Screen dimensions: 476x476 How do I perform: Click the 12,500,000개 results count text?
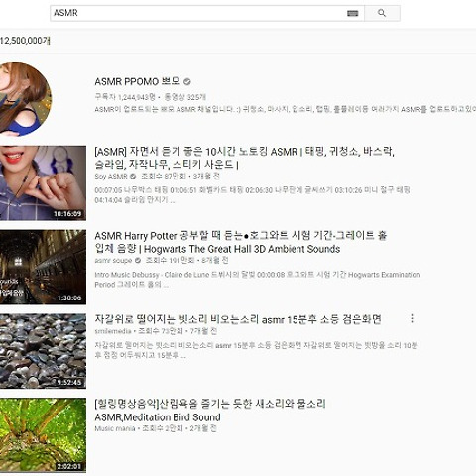click(x=25, y=41)
